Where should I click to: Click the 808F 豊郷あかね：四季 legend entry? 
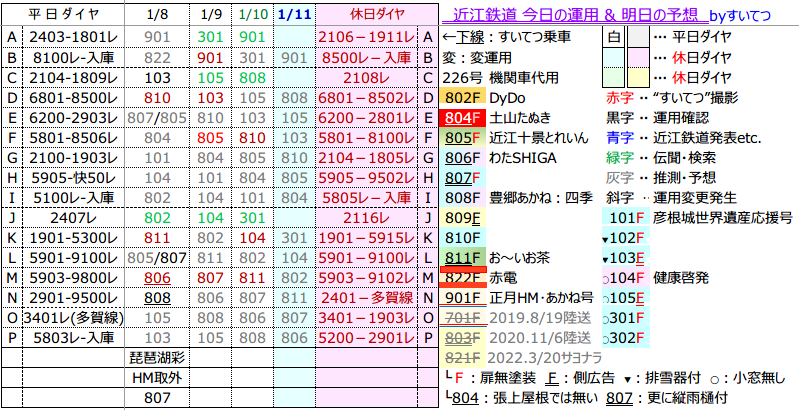(x=518, y=197)
